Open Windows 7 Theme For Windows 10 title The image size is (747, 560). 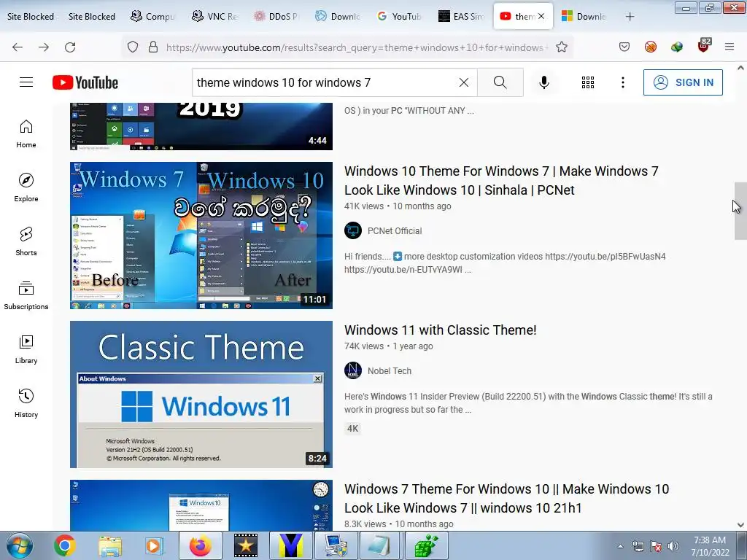click(x=506, y=499)
